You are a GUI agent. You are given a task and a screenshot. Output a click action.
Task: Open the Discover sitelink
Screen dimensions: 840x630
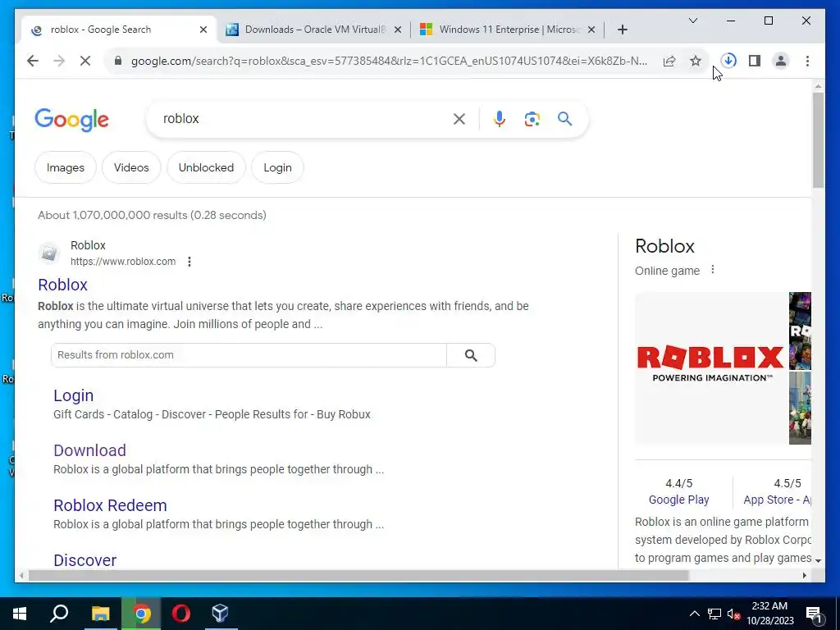[x=85, y=560]
